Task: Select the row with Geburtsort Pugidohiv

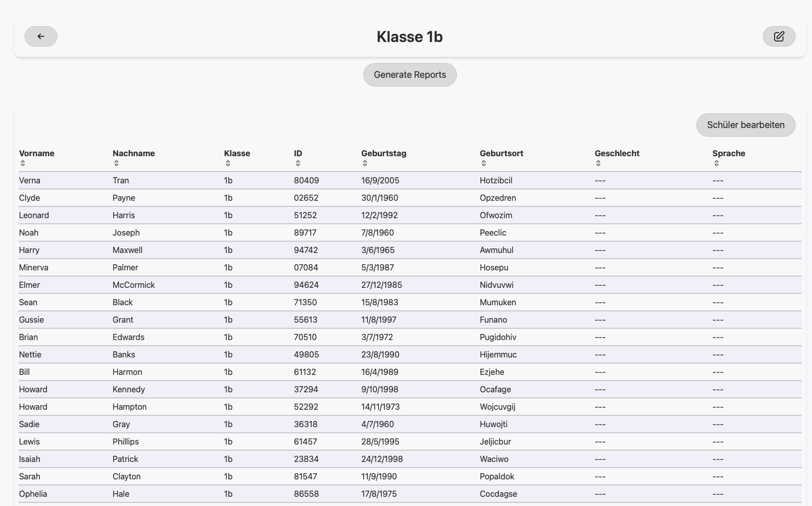Action: click(x=498, y=338)
